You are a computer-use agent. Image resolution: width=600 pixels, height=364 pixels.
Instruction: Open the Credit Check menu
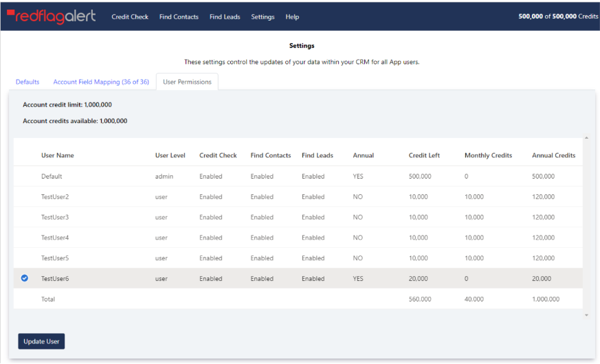coord(130,16)
